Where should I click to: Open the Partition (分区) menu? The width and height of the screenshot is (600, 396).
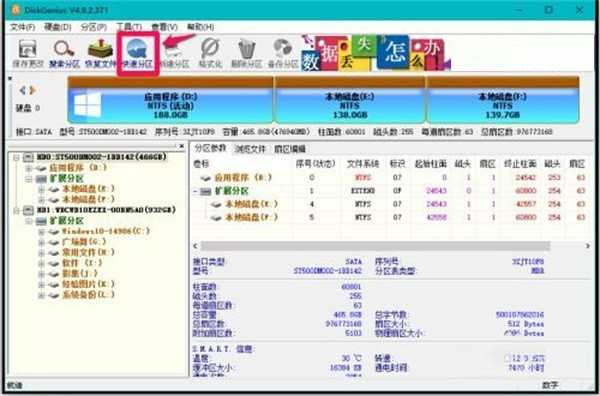(93, 27)
